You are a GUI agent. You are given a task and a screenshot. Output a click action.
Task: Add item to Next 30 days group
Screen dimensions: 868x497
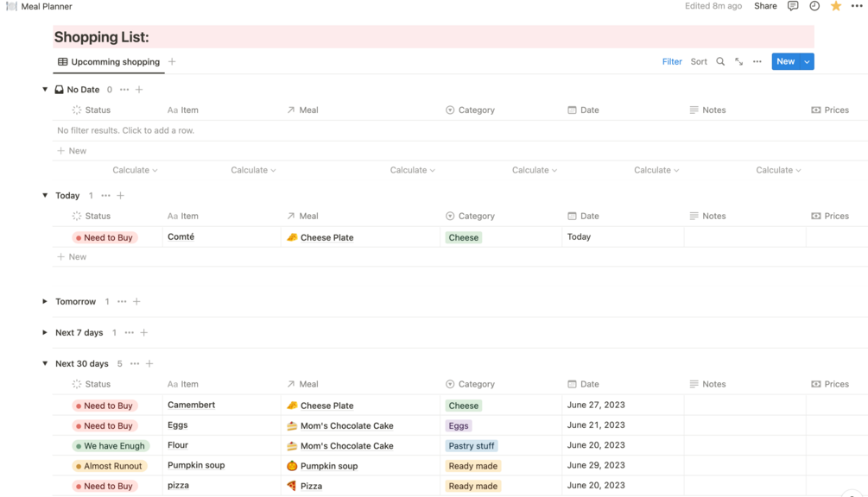tap(149, 364)
